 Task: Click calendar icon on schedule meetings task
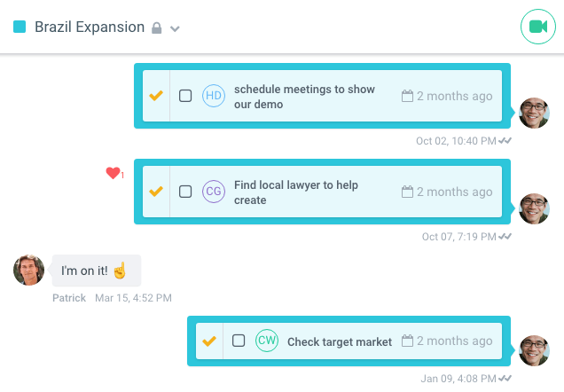pos(408,96)
